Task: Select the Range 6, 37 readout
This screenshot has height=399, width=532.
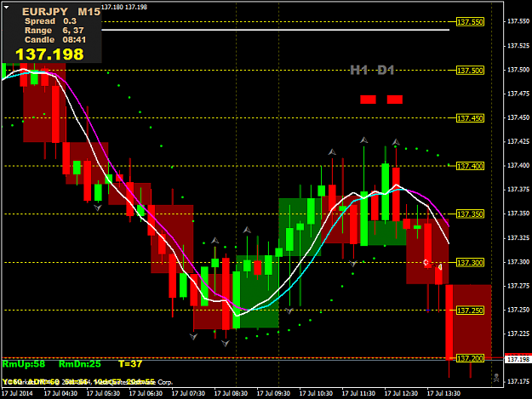Action: (x=54, y=31)
